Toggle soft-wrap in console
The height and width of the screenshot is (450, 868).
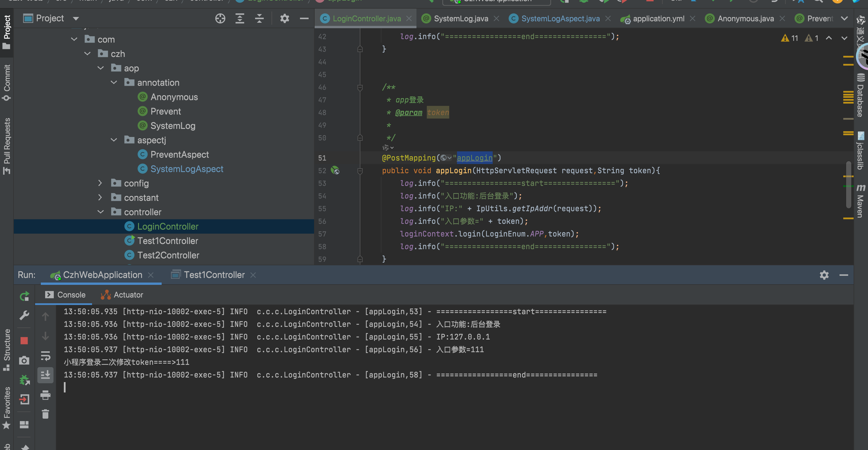[45, 356]
